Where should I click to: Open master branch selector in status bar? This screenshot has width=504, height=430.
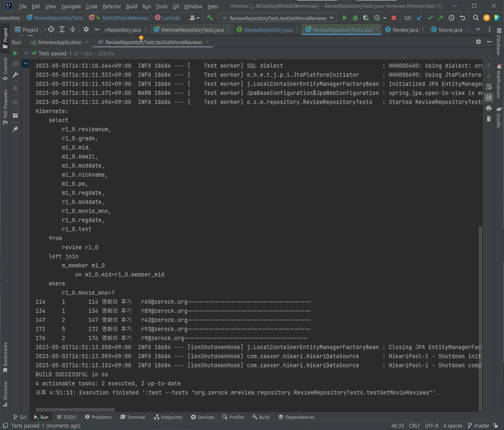478,425
